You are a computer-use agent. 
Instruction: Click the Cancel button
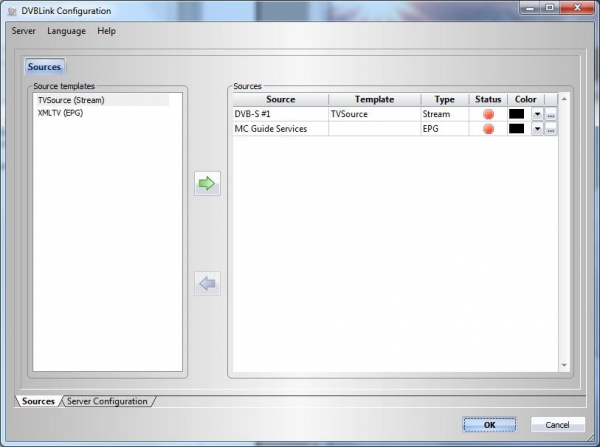point(558,425)
